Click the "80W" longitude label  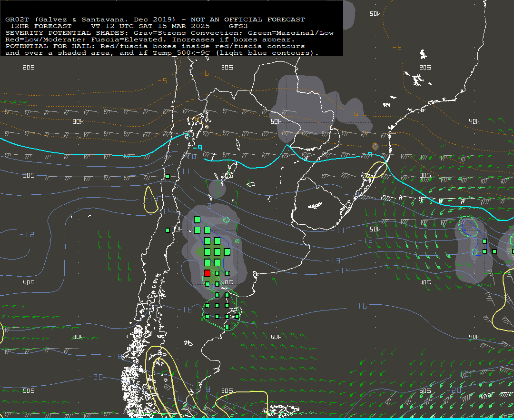pos(79,121)
